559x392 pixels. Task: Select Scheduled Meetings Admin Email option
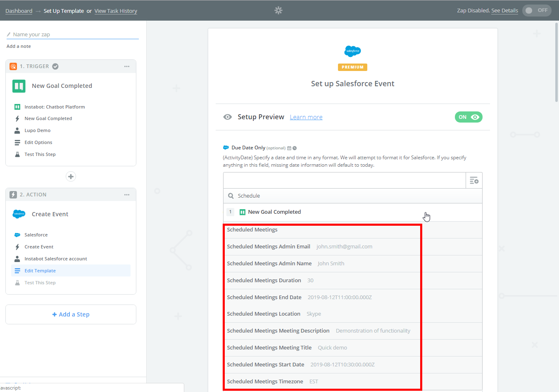[353, 247]
